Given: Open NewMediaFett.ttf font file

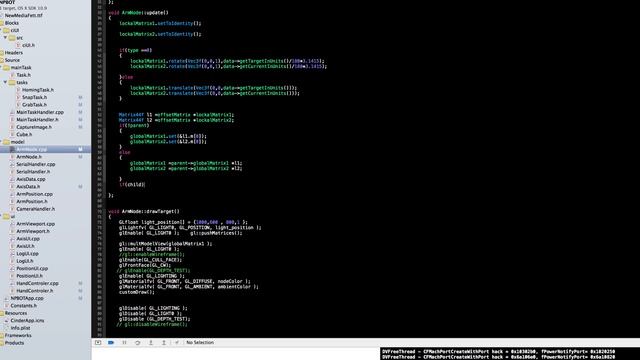Looking at the screenshot, I should click(24, 16).
